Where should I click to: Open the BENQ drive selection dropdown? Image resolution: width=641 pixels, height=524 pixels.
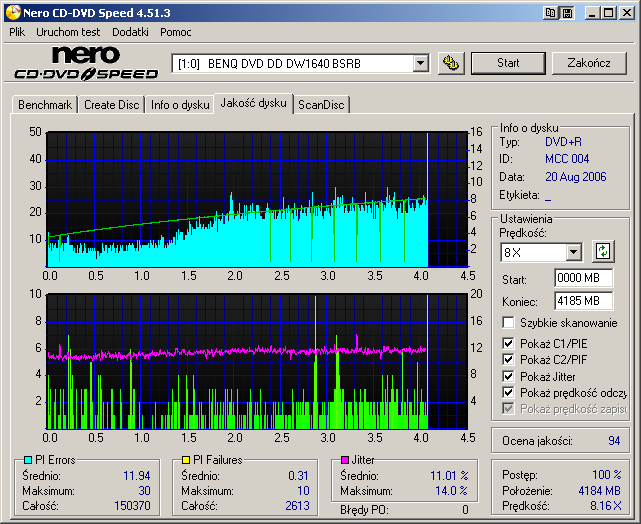coord(420,64)
